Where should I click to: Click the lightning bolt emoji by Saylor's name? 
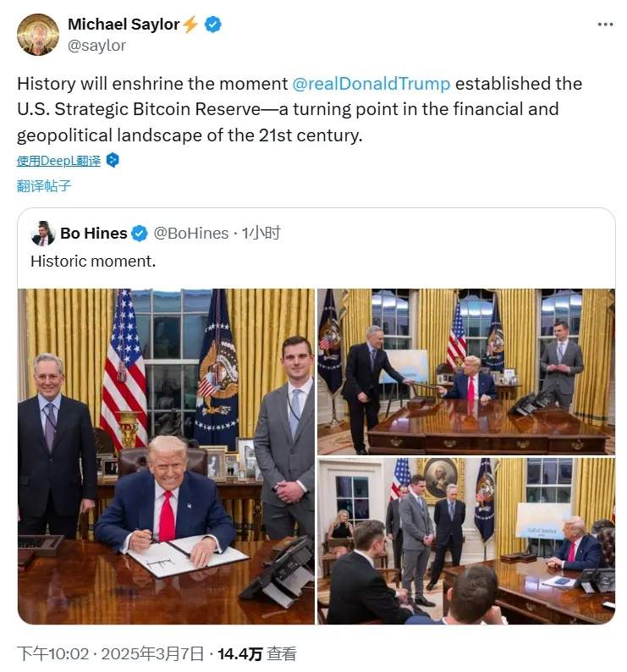(x=190, y=25)
